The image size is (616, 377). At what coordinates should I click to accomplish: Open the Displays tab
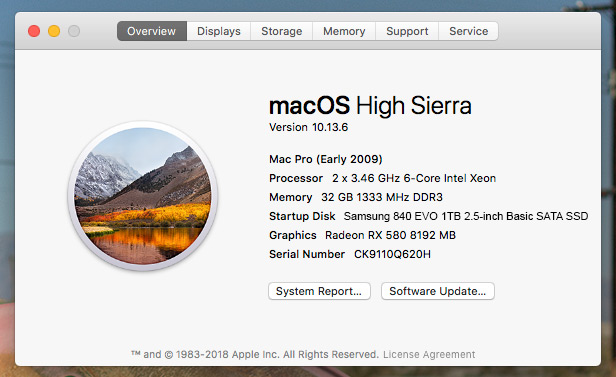[219, 31]
